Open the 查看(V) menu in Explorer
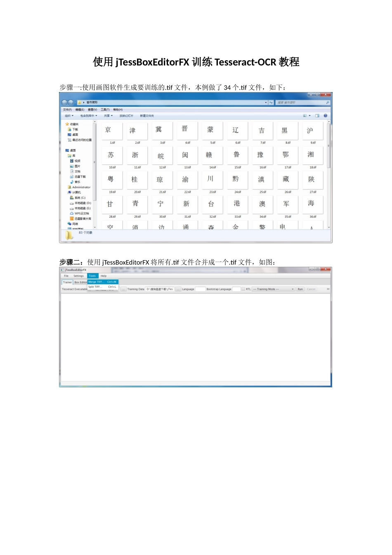 coord(92,110)
